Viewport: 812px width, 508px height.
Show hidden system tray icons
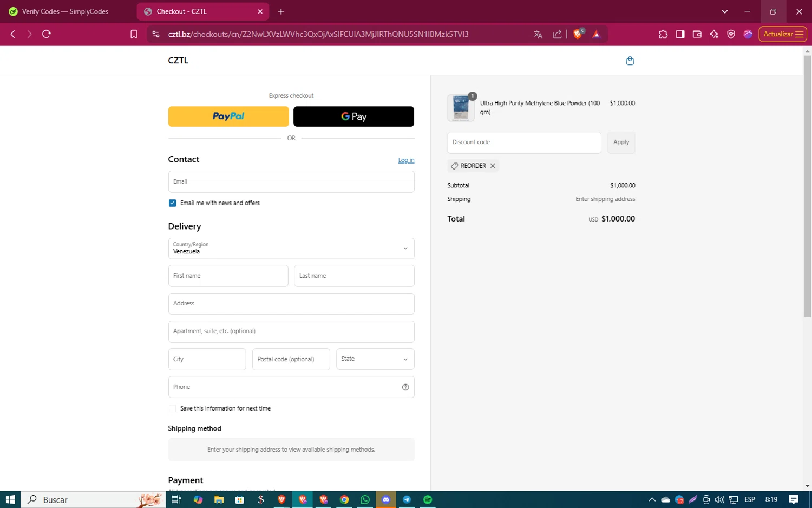point(652,499)
